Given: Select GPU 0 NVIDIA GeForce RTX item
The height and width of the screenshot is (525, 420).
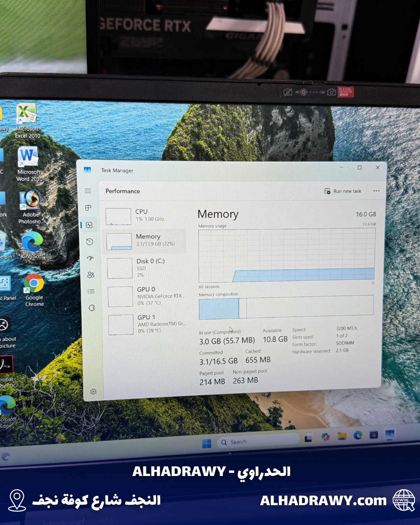Looking at the screenshot, I should coord(147,296).
